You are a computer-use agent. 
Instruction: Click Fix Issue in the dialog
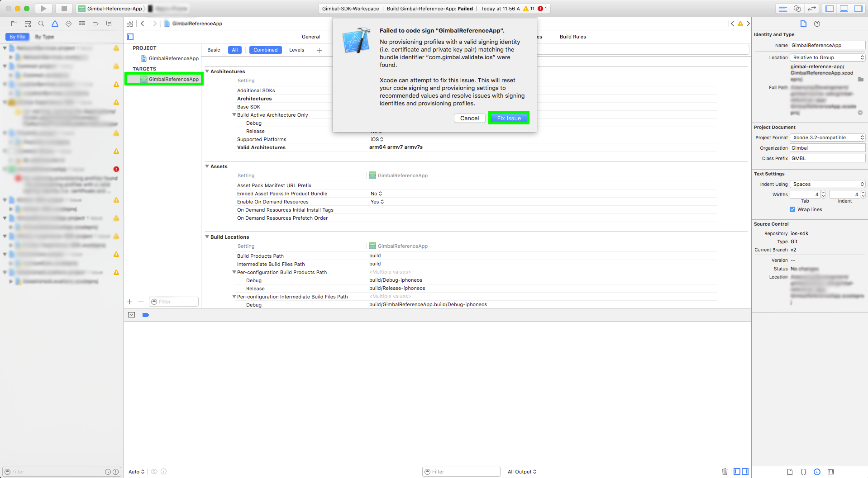(509, 118)
